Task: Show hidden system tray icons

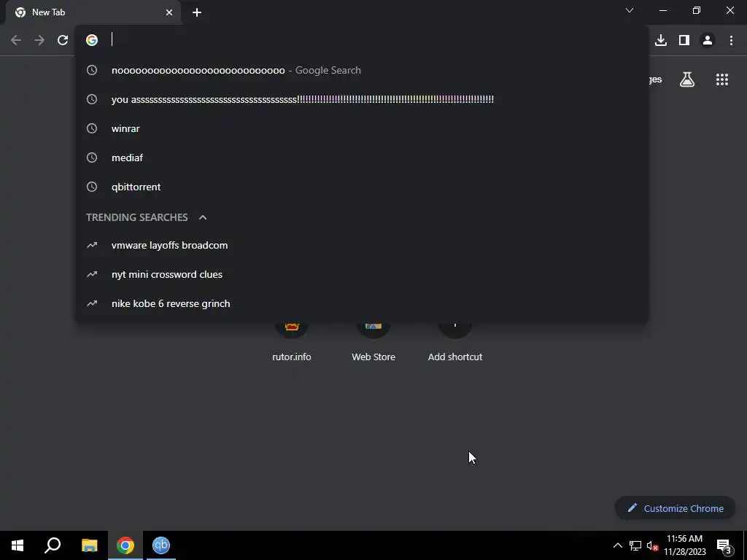Action: pyautogui.click(x=617, y=545)
